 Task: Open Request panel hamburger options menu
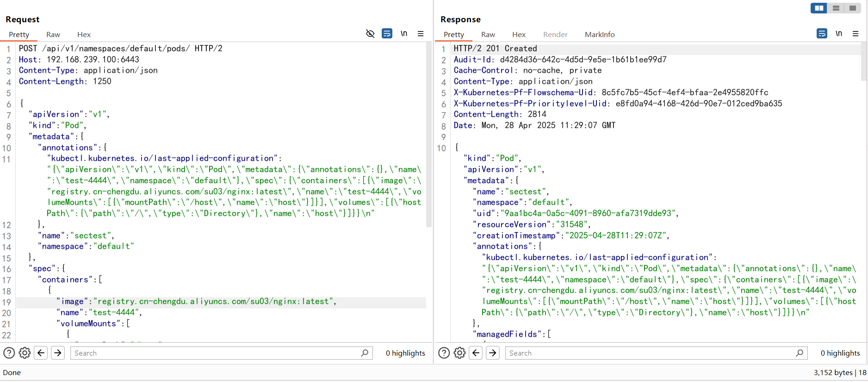pyautogui.click(x=421, y=33)
